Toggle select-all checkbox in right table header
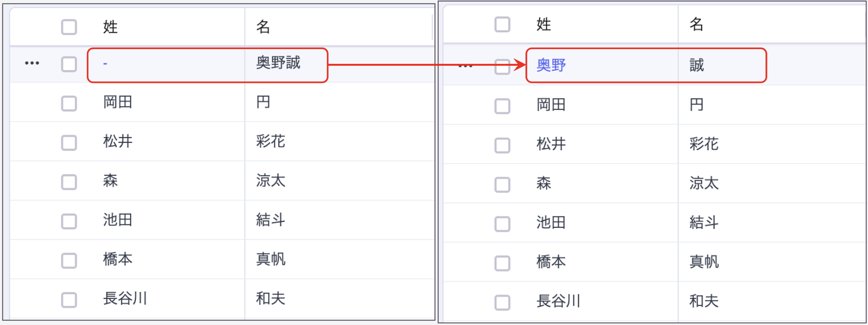868x325 pixels. [x=502, y=25]
